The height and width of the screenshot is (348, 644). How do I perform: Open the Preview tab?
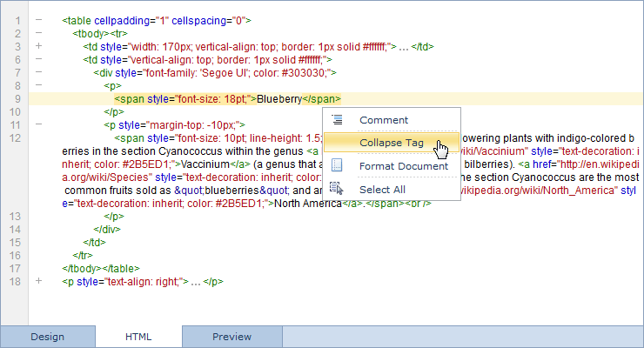(231, 337)
